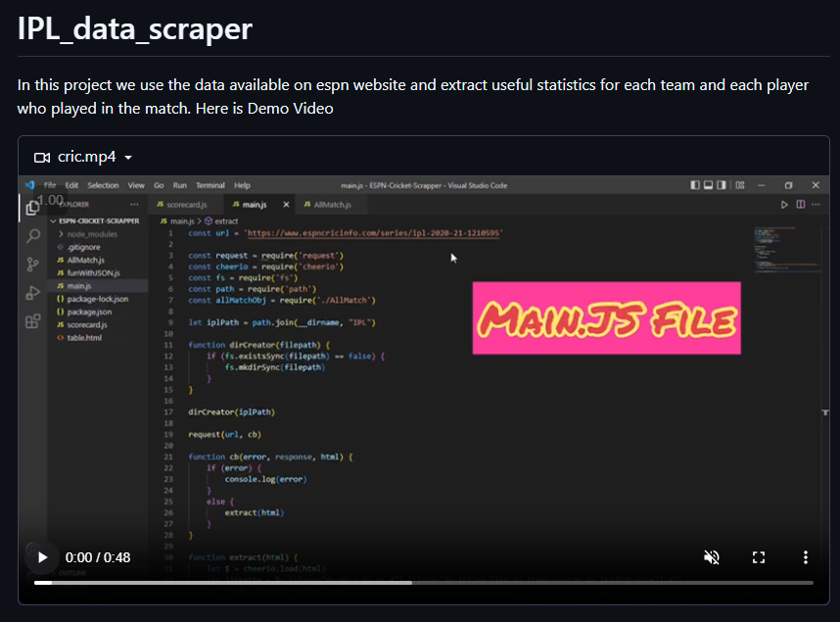
Task: Click the "fs.mkdirSync(filepath)" line
Action: click(x=275, y=368)
